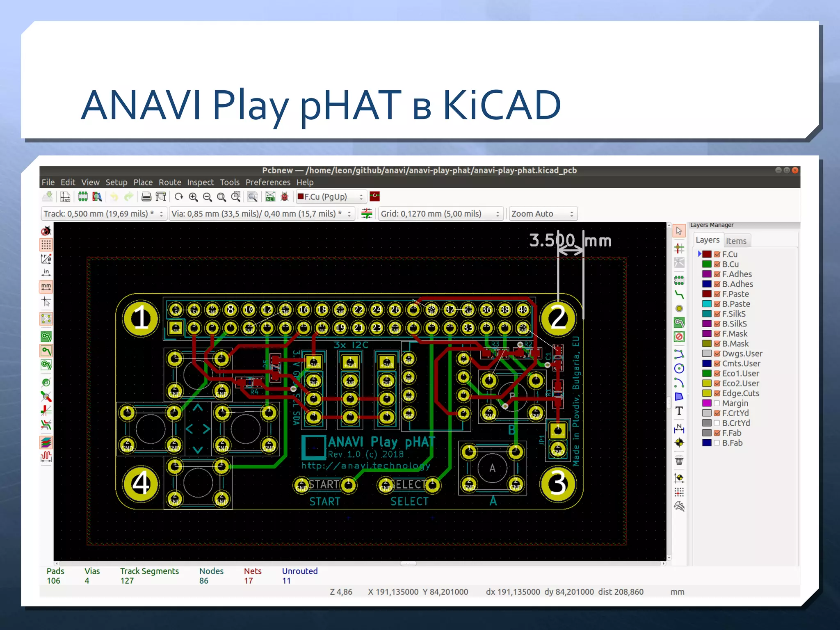Image resolution: width=840 pixels, height=630 pixels.
Task: Enable the Margin layer checkbox
Action: (717, 403)
